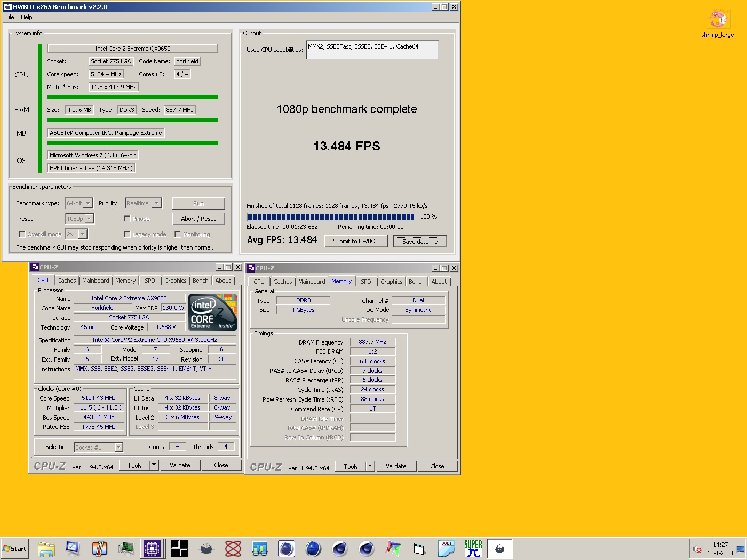The height and width of the screenshot is (560, 747).
Task: Toggle the Legacy mode checkbox
Action: pos(127,234)
